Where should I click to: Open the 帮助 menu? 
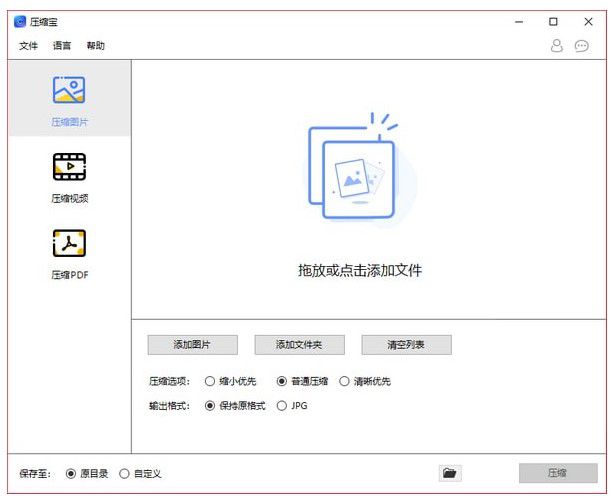point(96,46)
